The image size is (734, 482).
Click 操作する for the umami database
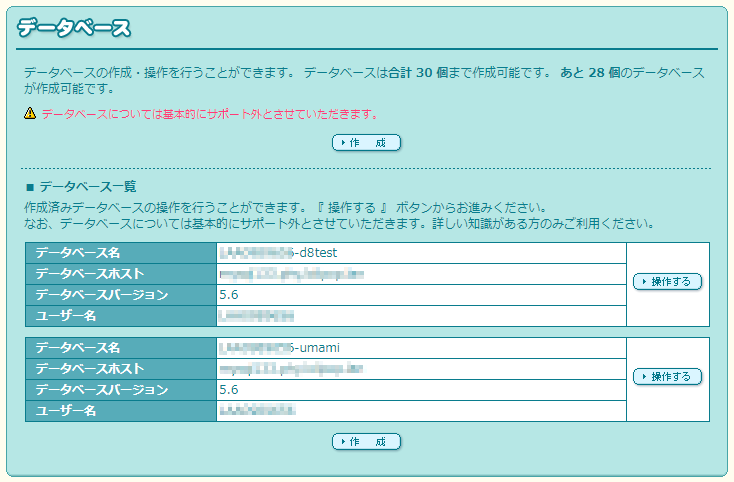tap(668, 377)
